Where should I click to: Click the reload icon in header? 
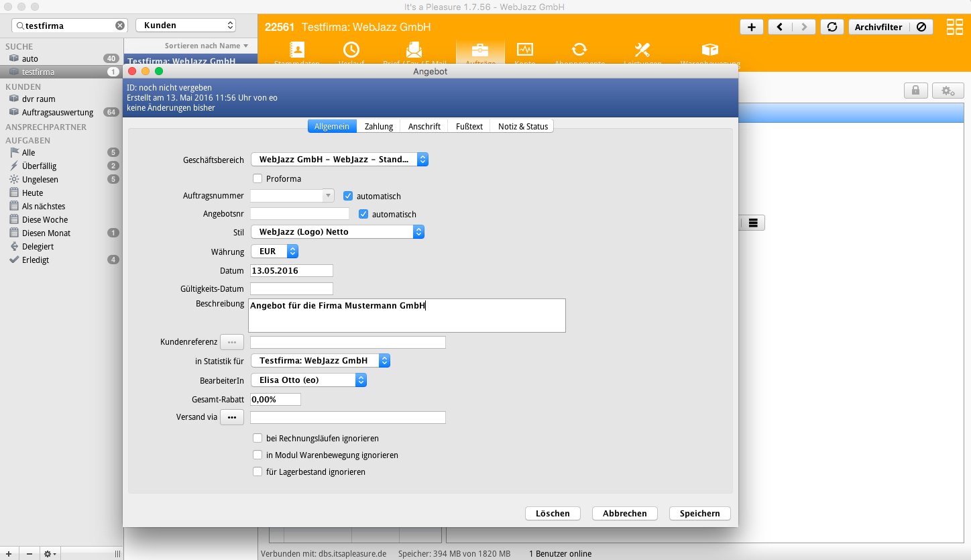[832, 27]
